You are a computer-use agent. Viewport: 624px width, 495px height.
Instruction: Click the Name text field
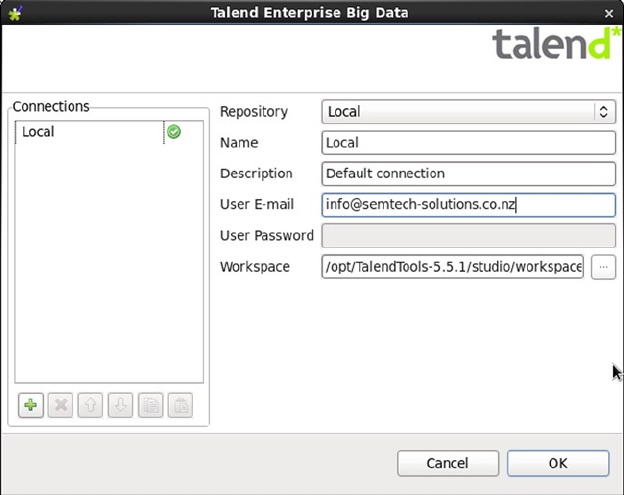click(x=468, y=143)
